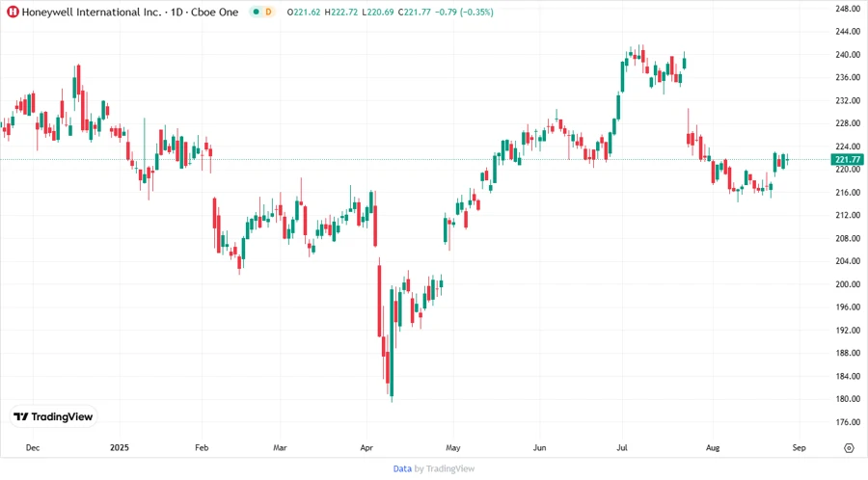Click the Honeywell red logo icon
Image resolution: width=868 pixels, height=480 pixels.
(13, 12)
